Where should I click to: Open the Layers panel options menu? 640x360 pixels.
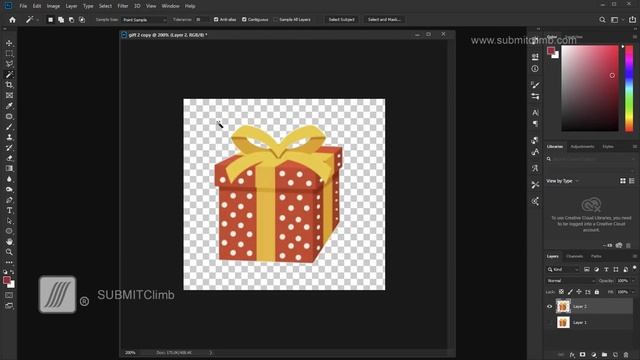pyautogui.click(x=635, y=256)
